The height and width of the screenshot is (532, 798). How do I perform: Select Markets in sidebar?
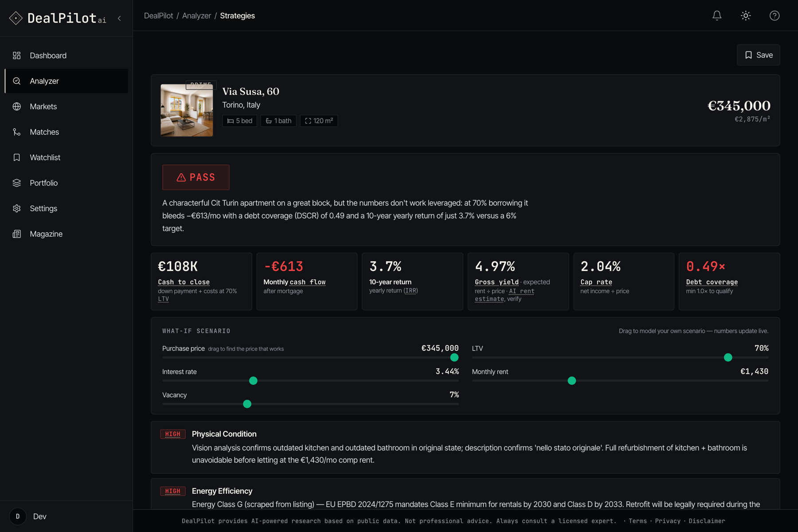[x=66, y=106]
